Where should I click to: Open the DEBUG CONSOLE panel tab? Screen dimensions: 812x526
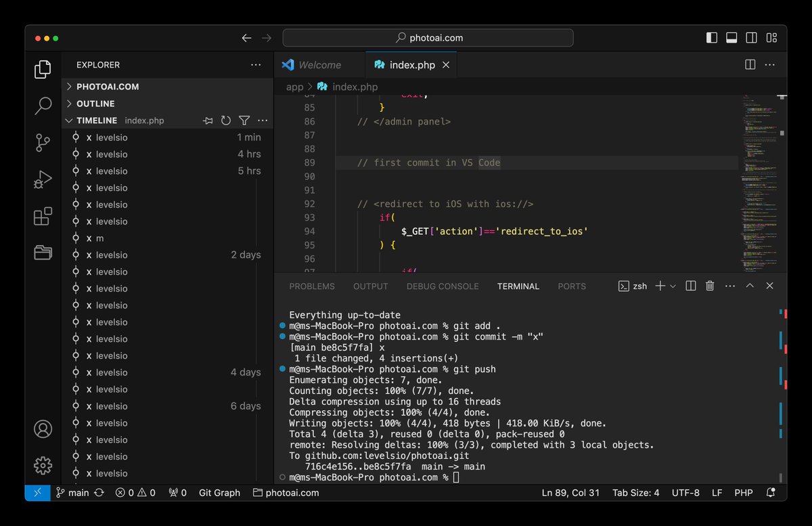coord(443,286)
